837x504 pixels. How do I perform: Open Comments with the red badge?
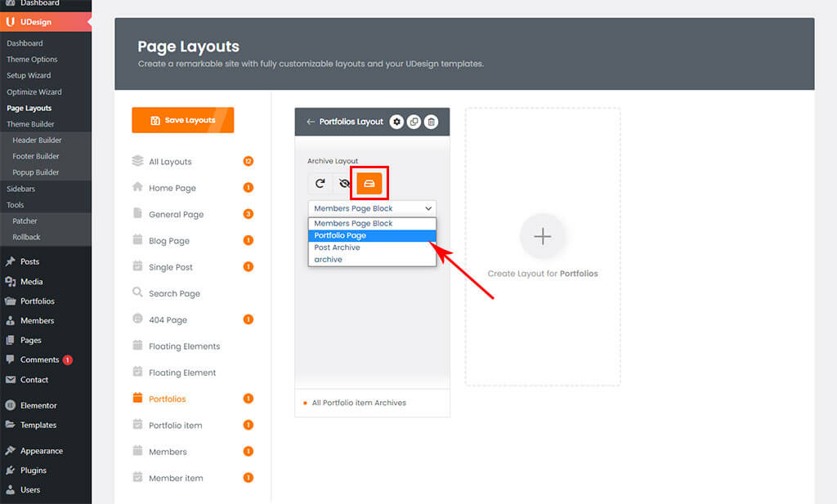pos(39,360)
